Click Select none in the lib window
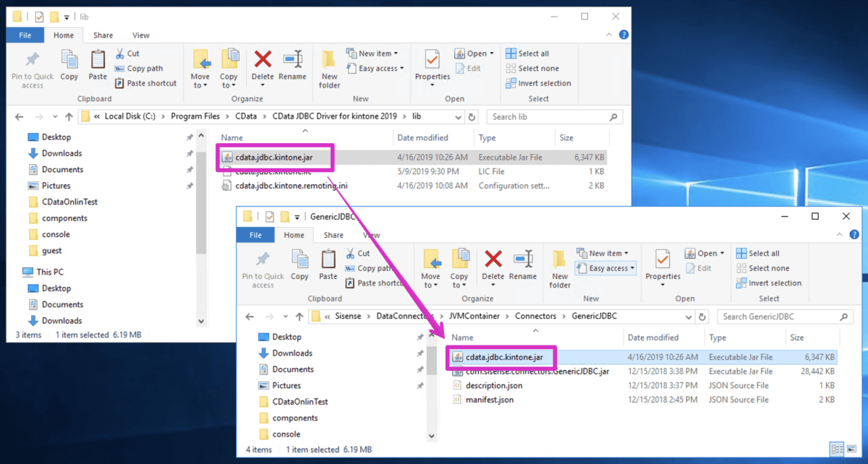Image resolution: width=868 pixels, height=464 pixels. [532, 69]
